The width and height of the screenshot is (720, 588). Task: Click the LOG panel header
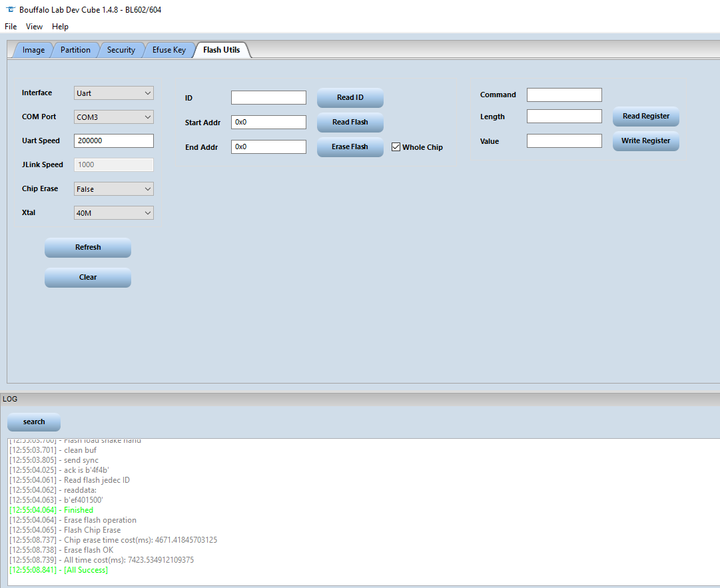(360, 399)
